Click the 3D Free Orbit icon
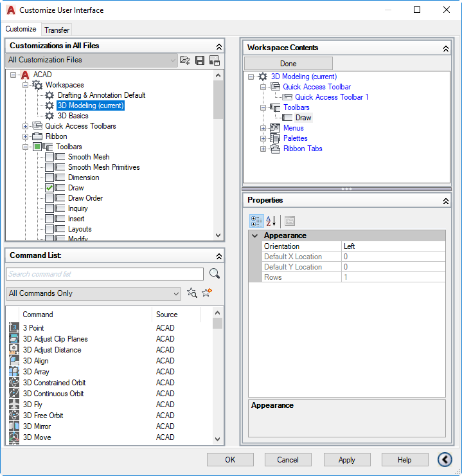 point(14,415)
